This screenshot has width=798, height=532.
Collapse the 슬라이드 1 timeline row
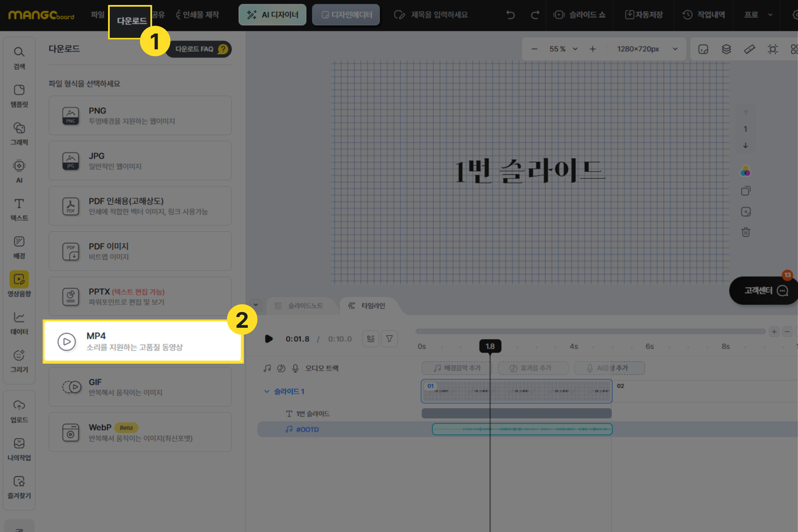tap(267, 391)
